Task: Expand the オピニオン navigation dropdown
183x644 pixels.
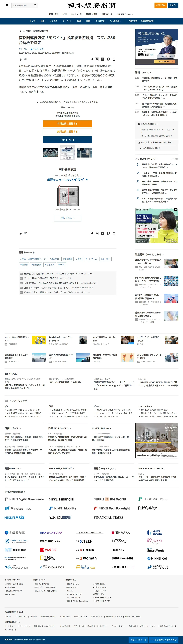Action: [101, 21]
